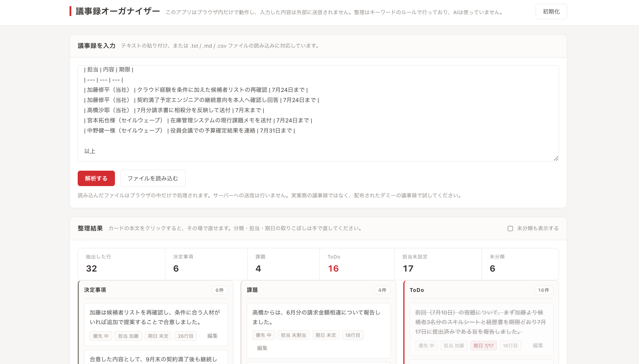Click the ToDo column heading
Image resolution: width=639 pixels, height=364 pixels.
point(417,290)
